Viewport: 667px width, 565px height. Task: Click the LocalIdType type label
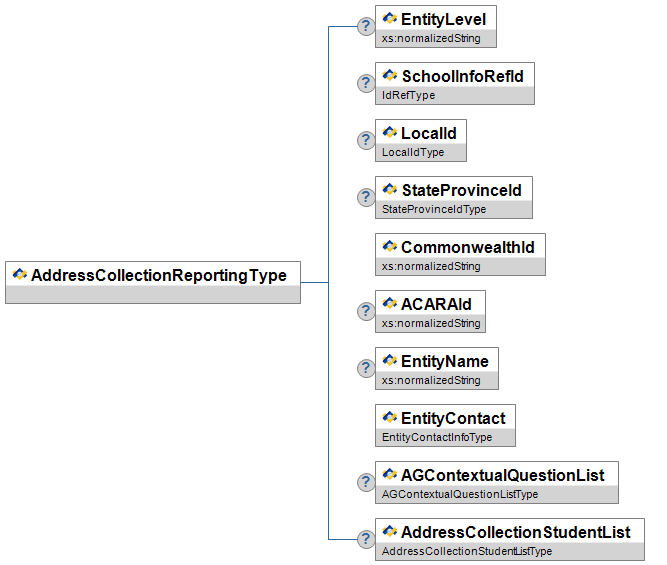[x=413, y=153]
